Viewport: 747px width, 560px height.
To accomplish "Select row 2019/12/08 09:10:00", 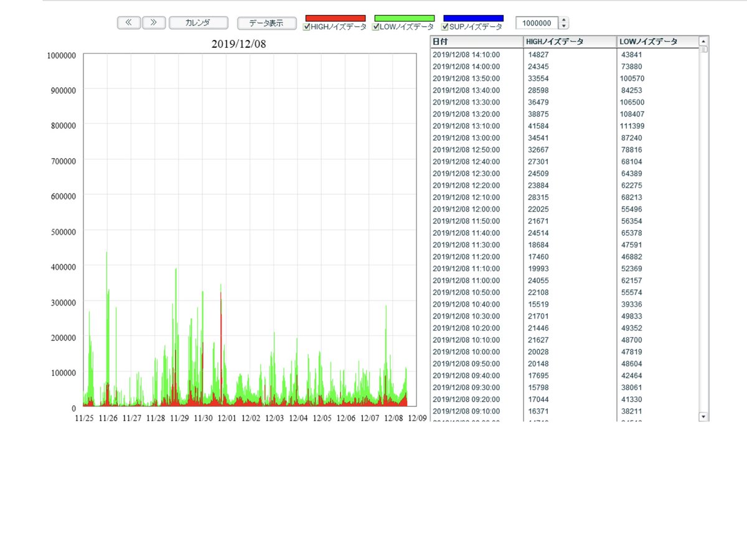I will [565, 411].
